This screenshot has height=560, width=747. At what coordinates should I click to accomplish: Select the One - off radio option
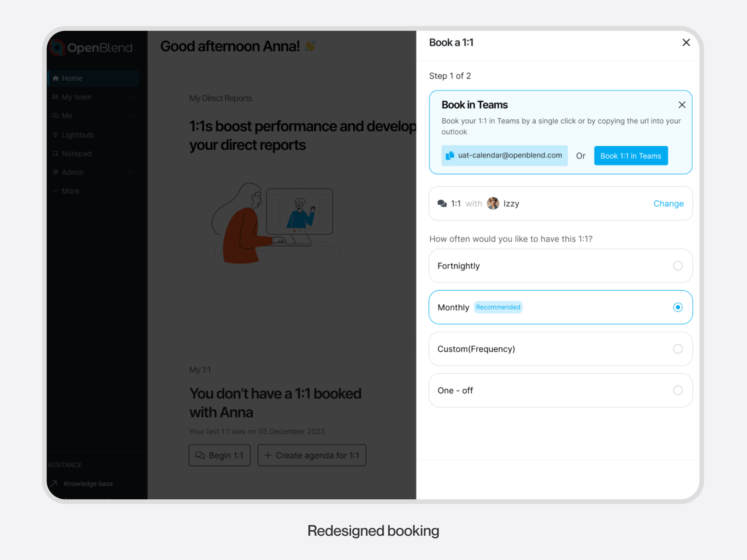(x=678, y=391)
